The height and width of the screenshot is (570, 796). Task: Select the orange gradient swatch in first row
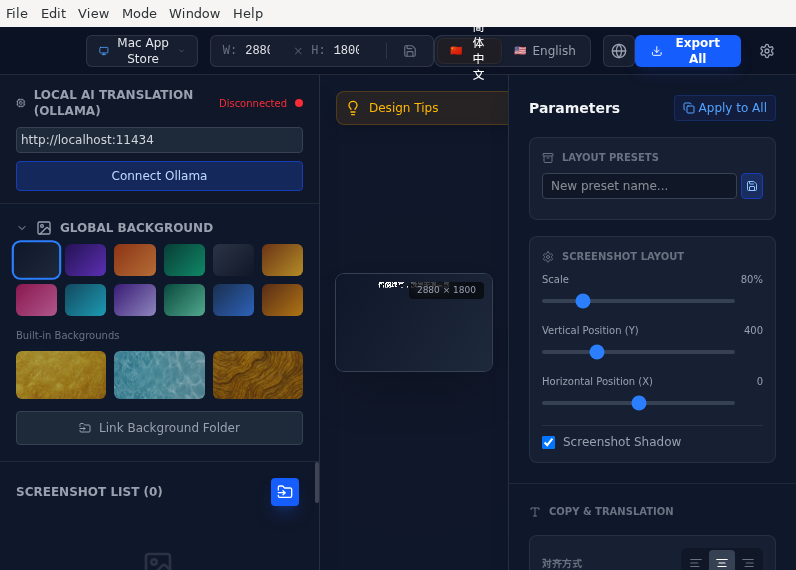click(x=135, y=260)
